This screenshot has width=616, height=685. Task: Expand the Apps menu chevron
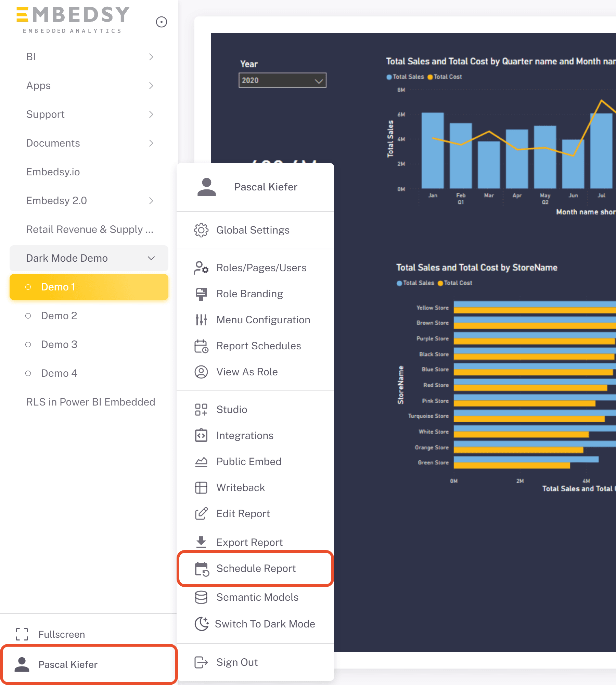pyautogui.click(x=151, y=86)
